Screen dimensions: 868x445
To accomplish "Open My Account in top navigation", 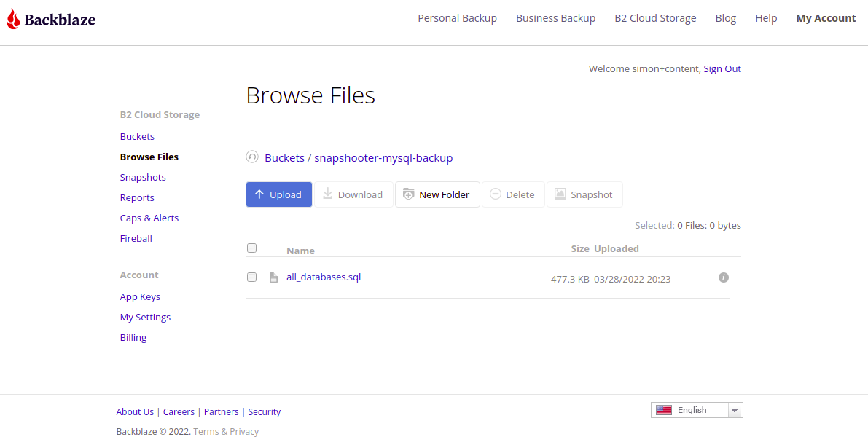I will pyautogui.click(x=826, y=18).
